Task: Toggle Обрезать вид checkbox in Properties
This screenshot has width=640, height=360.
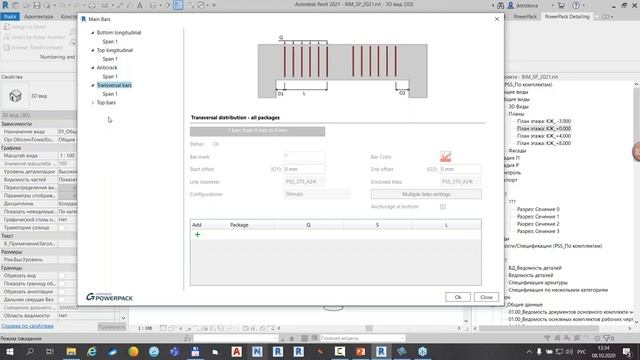Action: tap(62, 276)
